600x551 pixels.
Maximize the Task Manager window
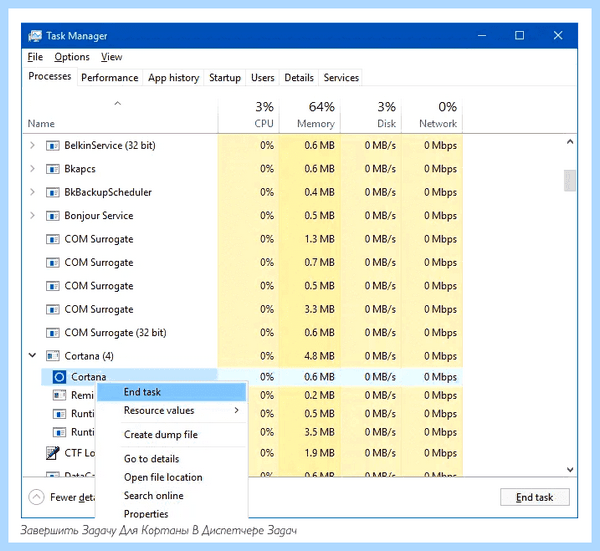tap(519, 36)
